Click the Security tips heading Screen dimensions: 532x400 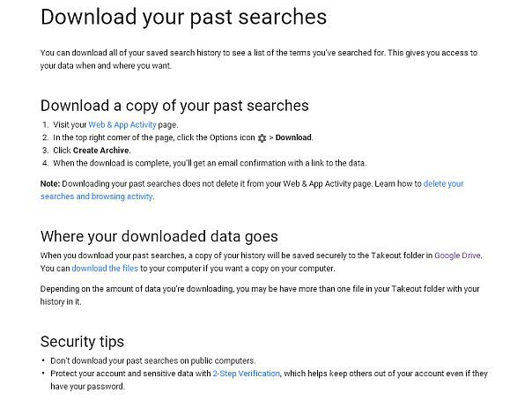[x=82, y=342]
